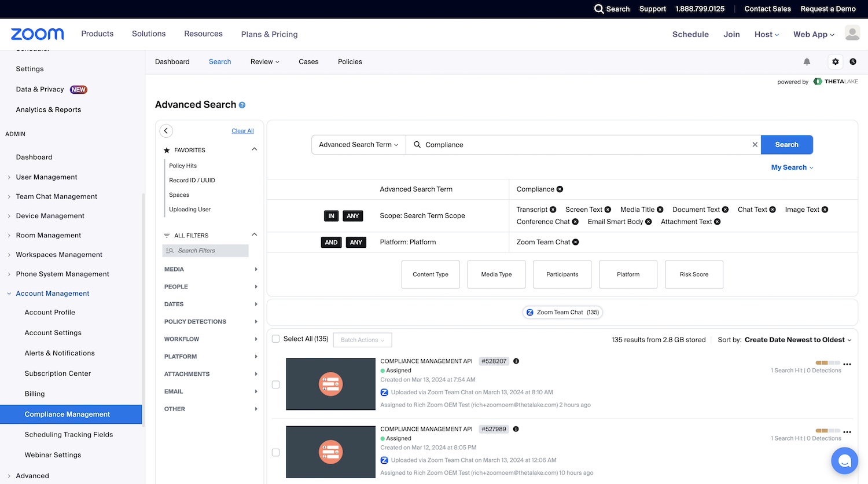The image size is (868, 484).
Task: Remove the Transcript scope tag
Action: [553, 210]
